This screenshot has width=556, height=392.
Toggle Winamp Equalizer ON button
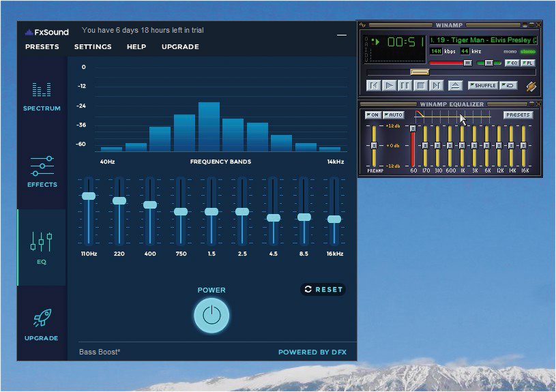coord(373,115)
